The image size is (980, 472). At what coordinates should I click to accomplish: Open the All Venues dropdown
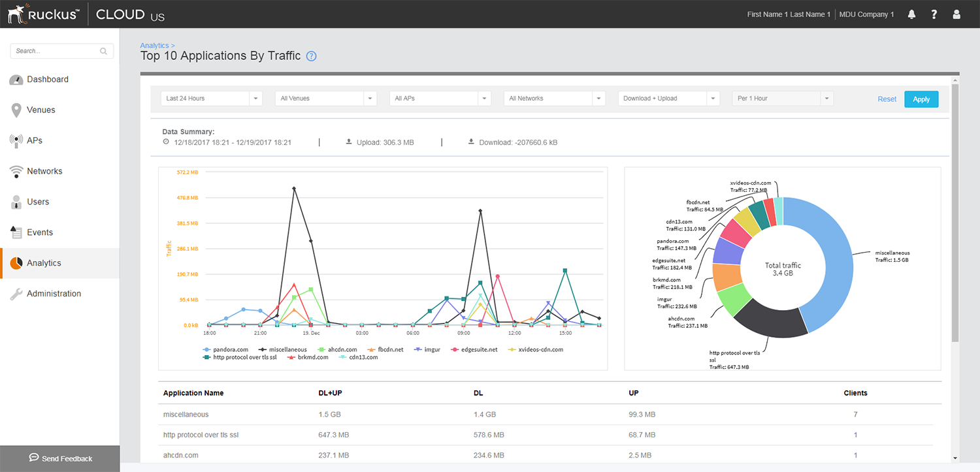pos(325,99)
